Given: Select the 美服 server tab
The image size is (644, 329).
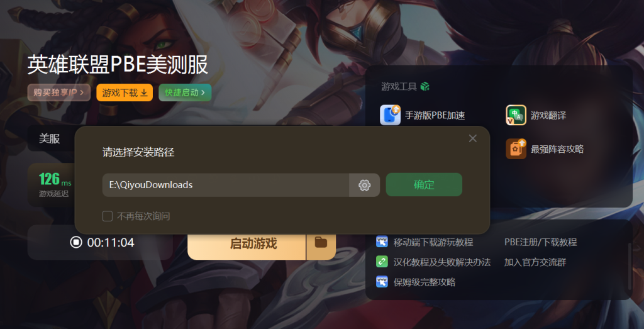Looking at the screenshot, I should [50, 139].
